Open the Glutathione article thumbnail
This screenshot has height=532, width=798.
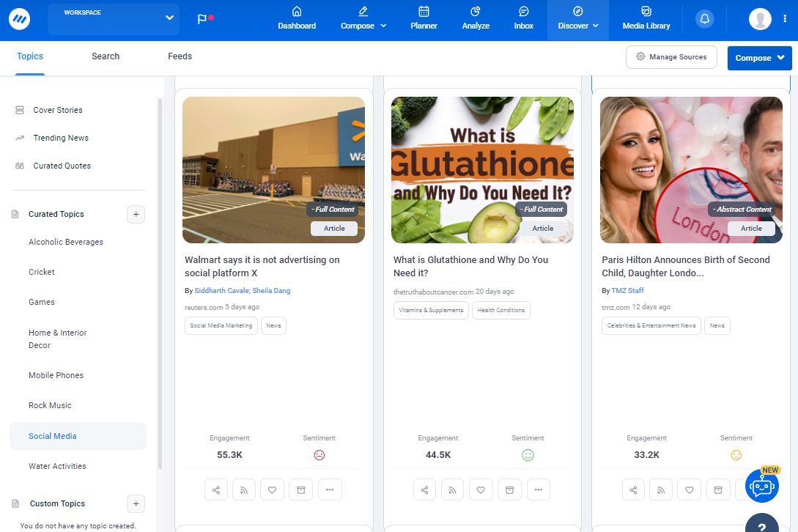click(482, 170)
